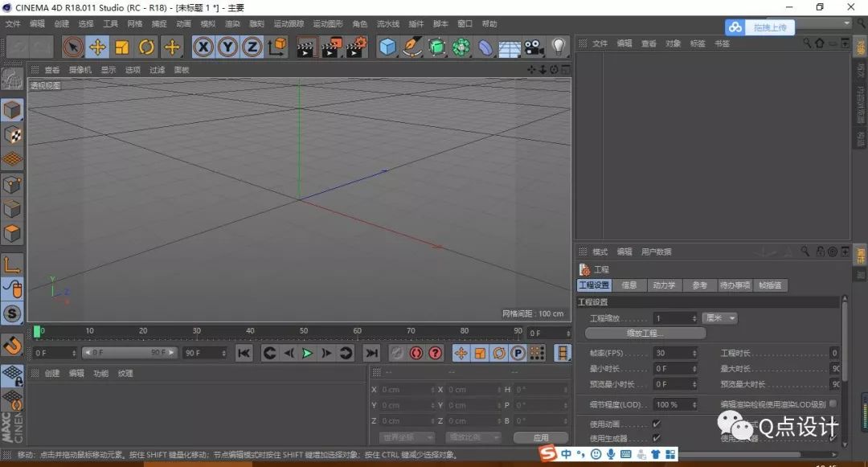Select the Scale tool
The width and height of the screenshot is (868, 467).
[x=122, y=47]
